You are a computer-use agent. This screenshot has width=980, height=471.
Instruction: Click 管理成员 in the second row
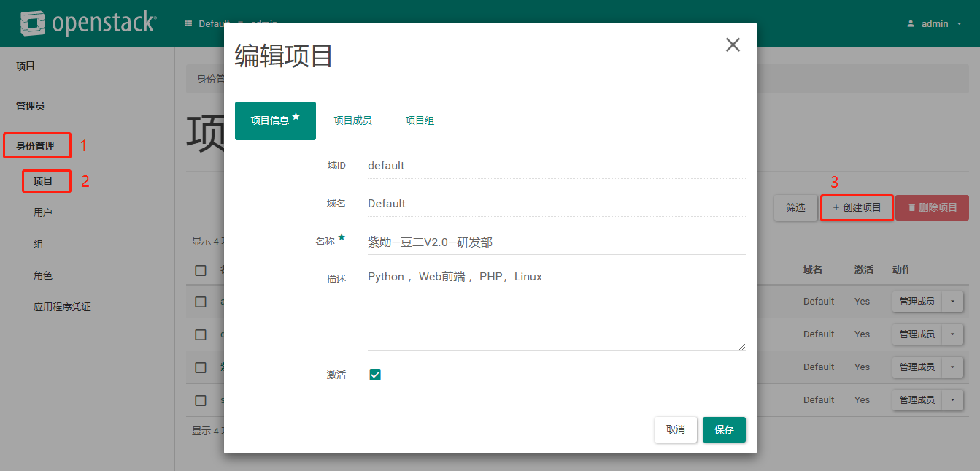917,334
